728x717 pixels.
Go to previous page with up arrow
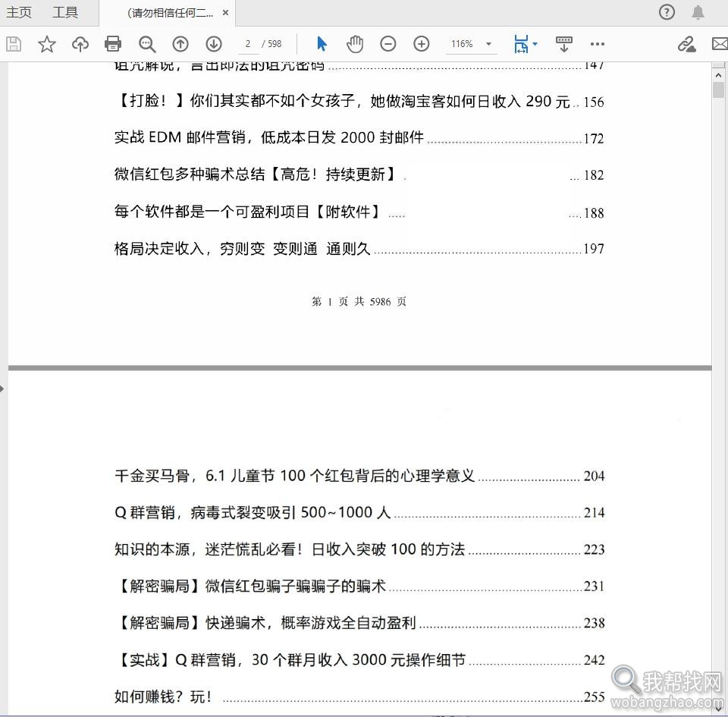(x=180, y=44)
